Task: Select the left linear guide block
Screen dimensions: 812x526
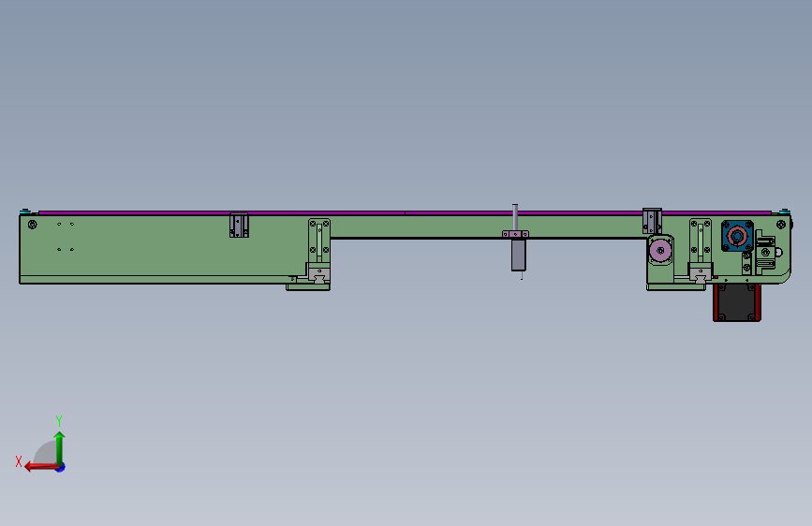Action: click(319, 275)
